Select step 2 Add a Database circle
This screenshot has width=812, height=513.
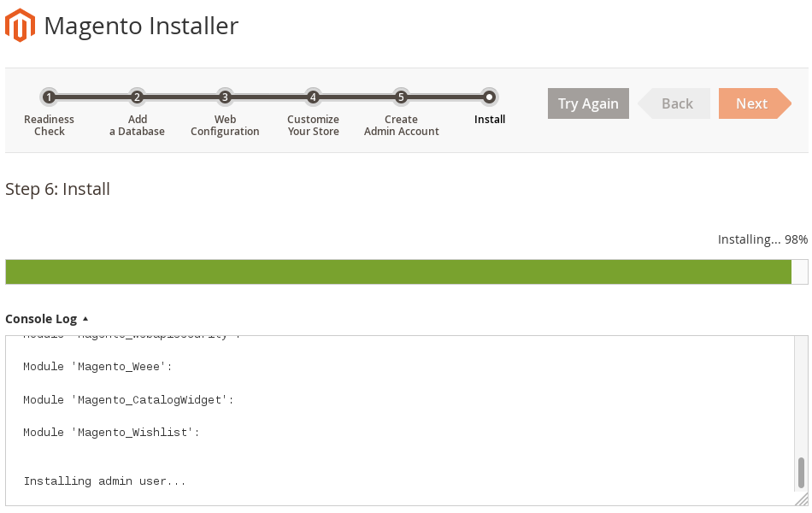(137, 97)
